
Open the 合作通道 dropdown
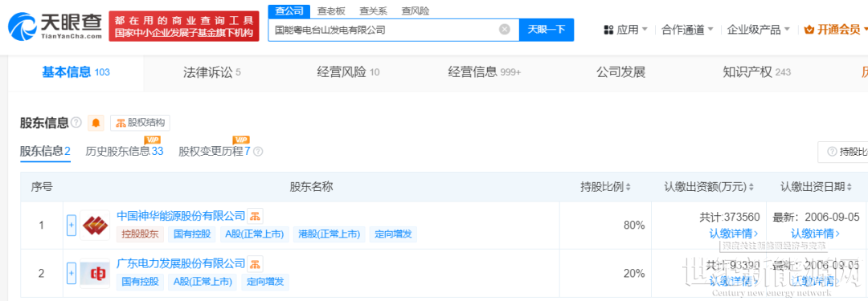click(687, 30)
